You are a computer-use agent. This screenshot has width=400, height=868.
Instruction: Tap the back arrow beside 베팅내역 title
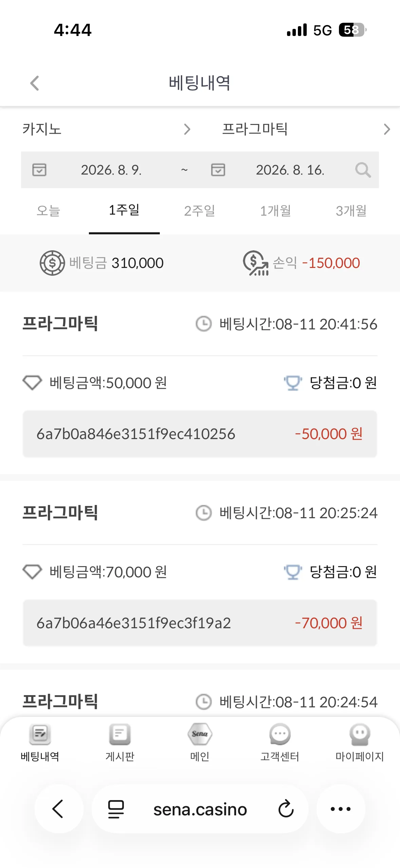coord(35,83)
